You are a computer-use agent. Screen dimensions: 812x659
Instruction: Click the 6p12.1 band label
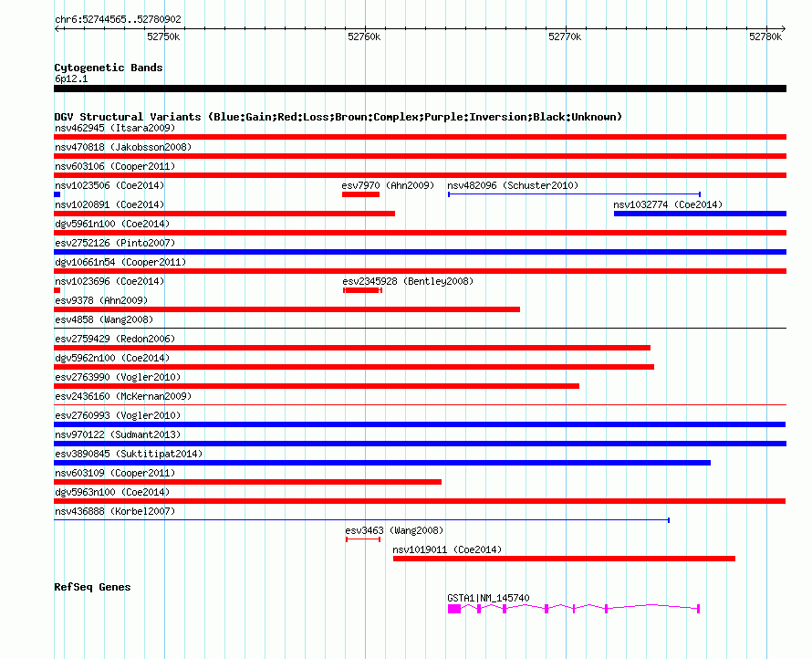[x=71, y=78]
